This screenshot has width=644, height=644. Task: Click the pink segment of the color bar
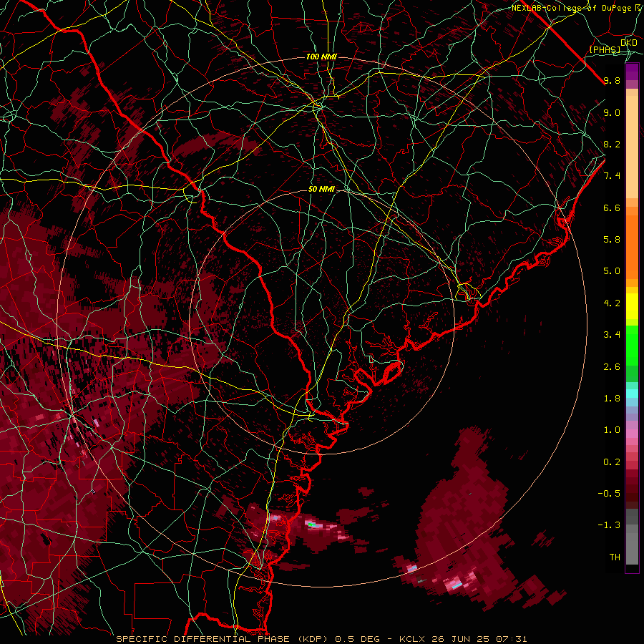632,434
